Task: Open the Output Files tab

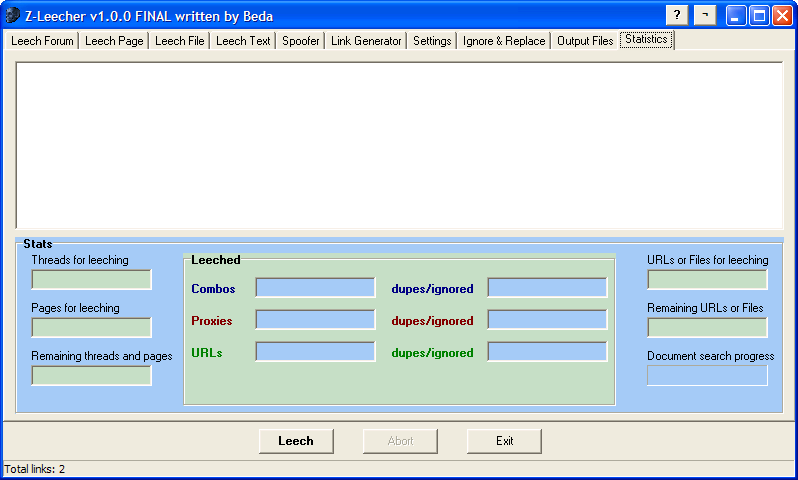Action: click(585, 41)
